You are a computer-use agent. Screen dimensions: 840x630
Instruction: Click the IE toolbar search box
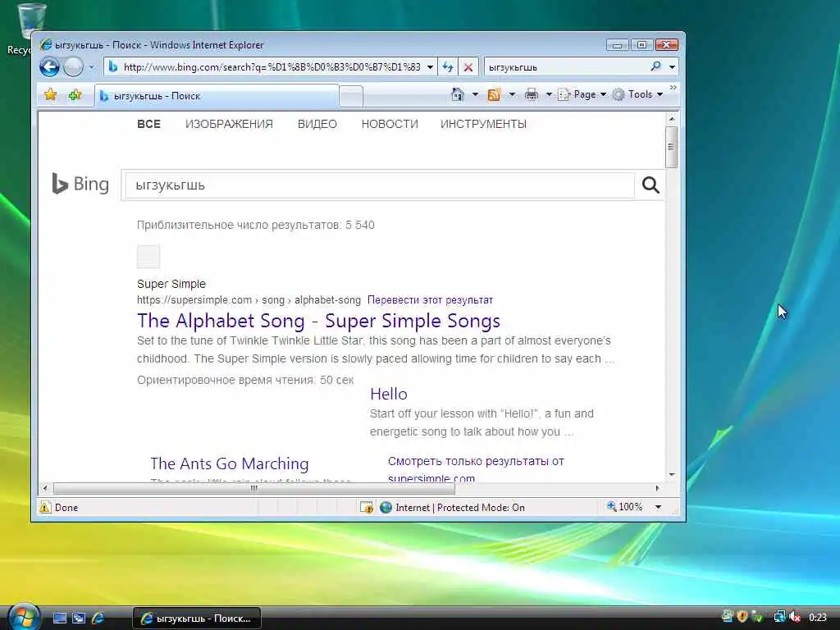(565, 67)
